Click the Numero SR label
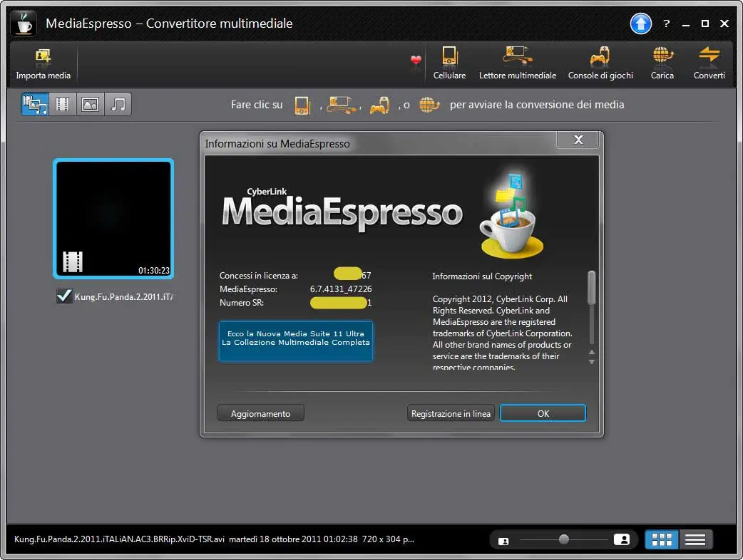This screenshot has width=743, height=560. click(242, 303)
